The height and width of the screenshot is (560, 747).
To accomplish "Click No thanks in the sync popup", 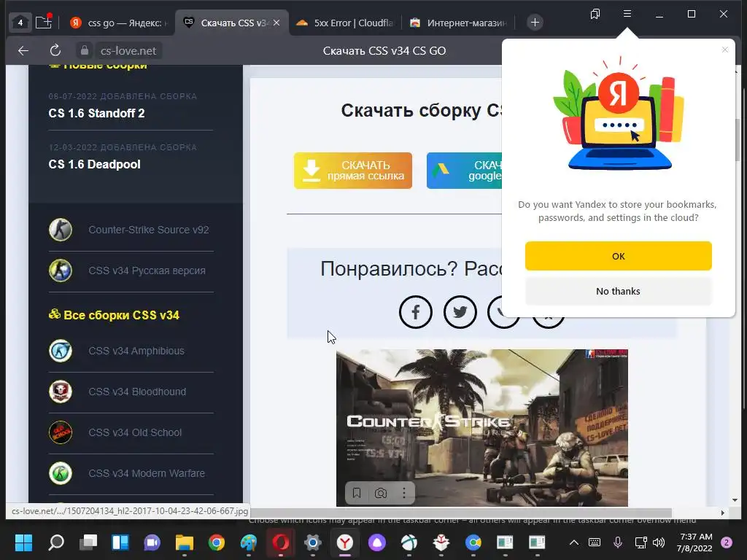I will point(619,291).
